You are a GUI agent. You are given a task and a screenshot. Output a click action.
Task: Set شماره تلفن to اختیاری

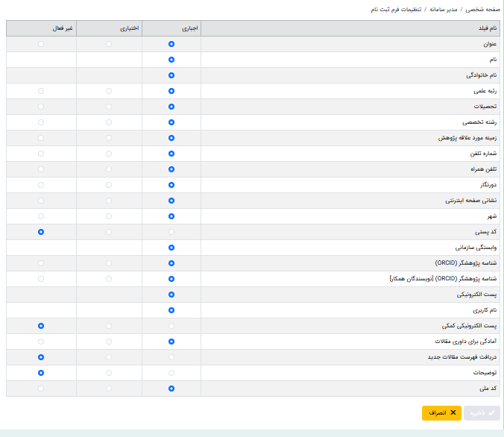[109, 154]
